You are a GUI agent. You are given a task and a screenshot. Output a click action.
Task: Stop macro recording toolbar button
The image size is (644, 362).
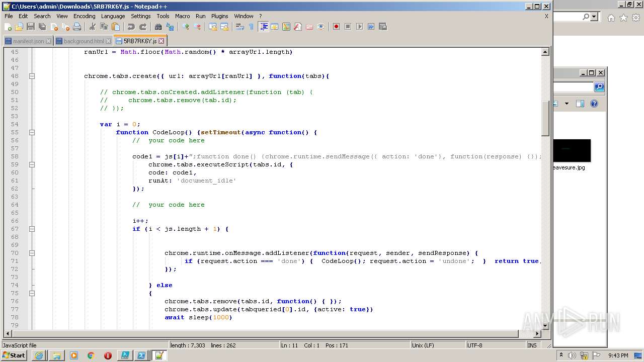coord(348,27)
